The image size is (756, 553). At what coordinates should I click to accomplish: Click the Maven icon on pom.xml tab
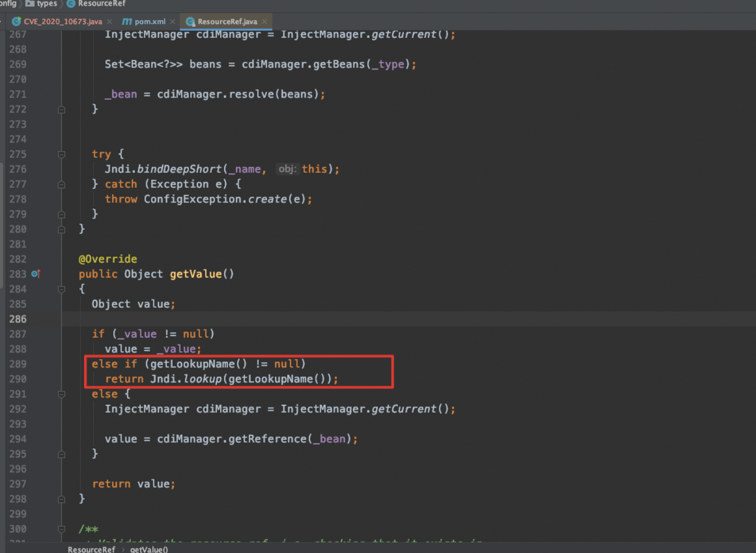click(127, 22)
